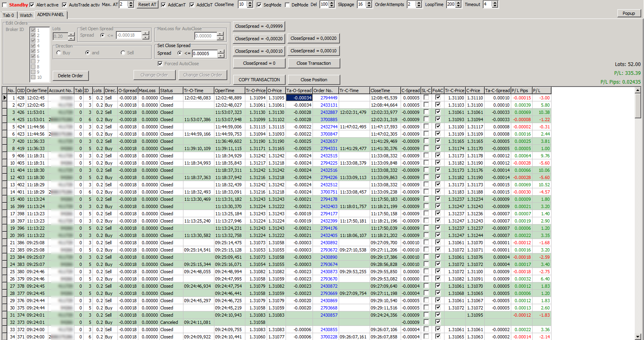
Task: Adjust the Slippage spinner
Action: click(x=369, y=4)
